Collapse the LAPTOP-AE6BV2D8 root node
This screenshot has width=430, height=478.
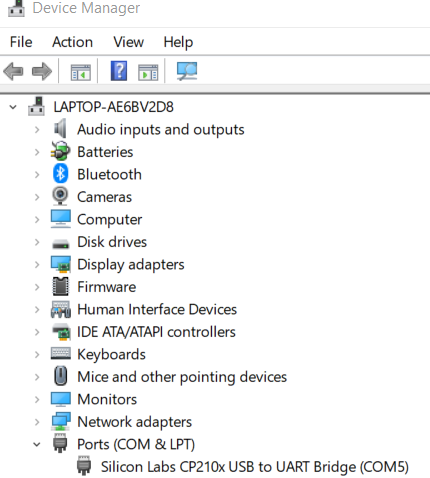[13, 107]
